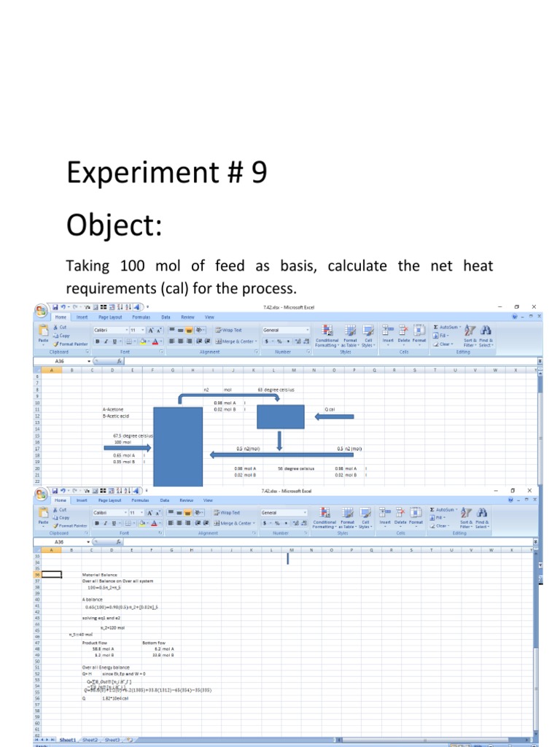The width and height of the screenshot is (560, 747).
Task: Toggle highlighted bottom-align button in upper Excel window
Action: click(x=189, y=330)
